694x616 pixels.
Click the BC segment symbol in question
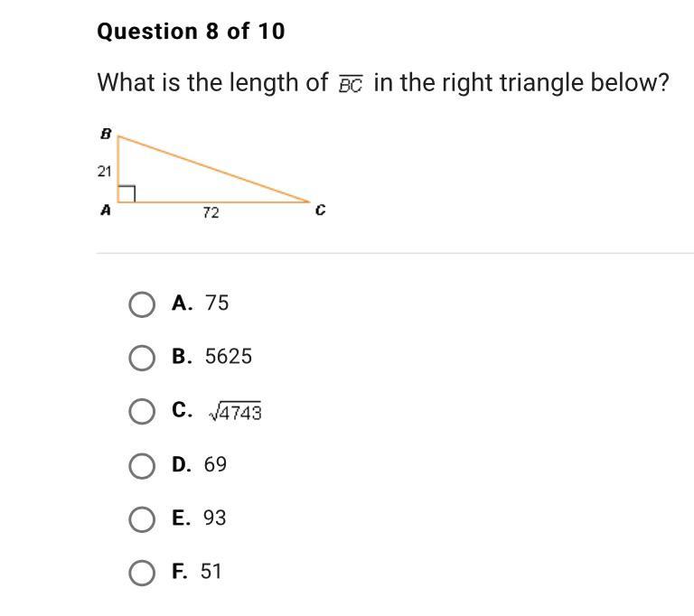[x=351, y=84]
